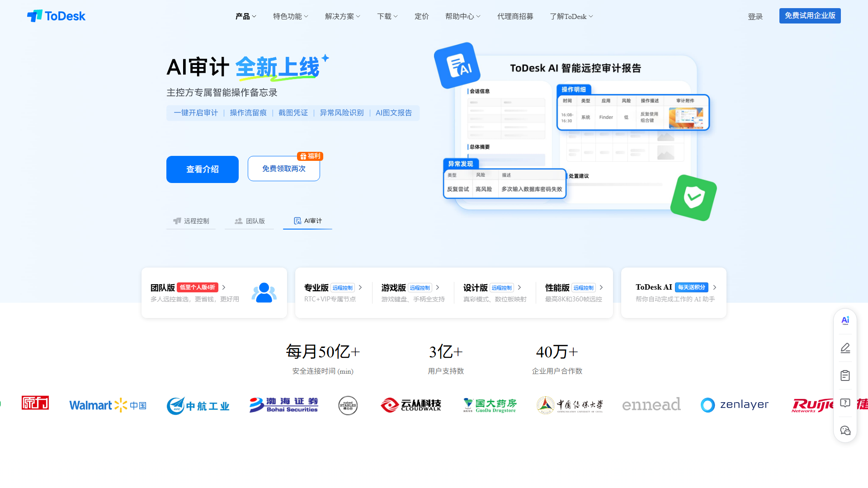
Task: Click the 中国传媒大学 logo
Action: (570, 405)
